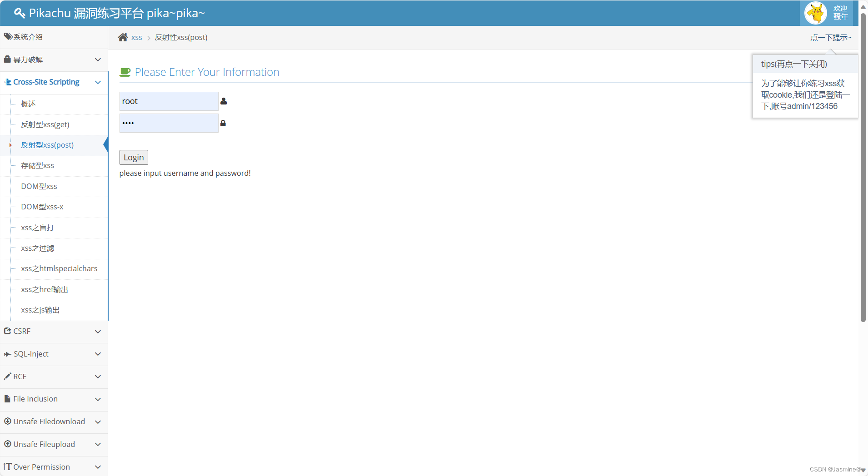Expand the Unsafe Filedownload chevron
The height and width of the screenshot is (476, 868).
98,422
